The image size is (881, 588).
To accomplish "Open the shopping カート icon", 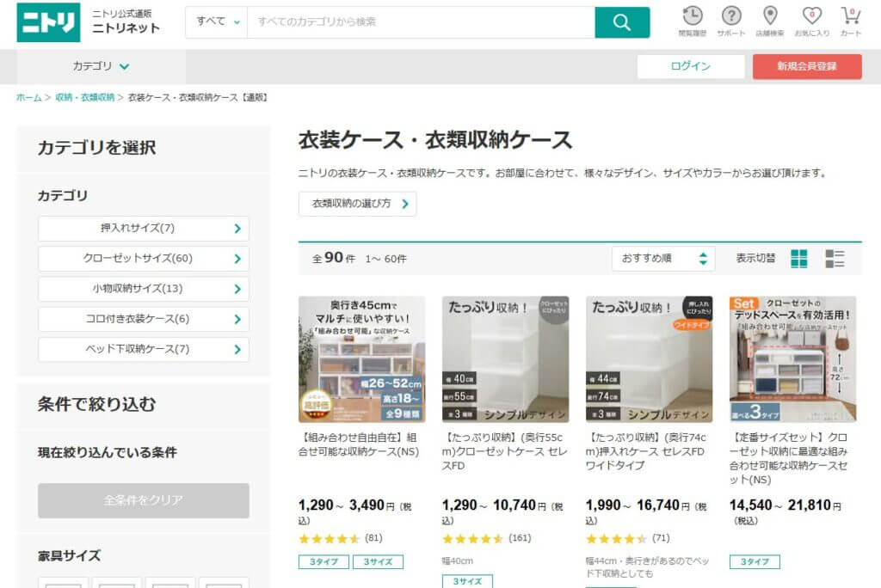I will [x=850, y=19].
